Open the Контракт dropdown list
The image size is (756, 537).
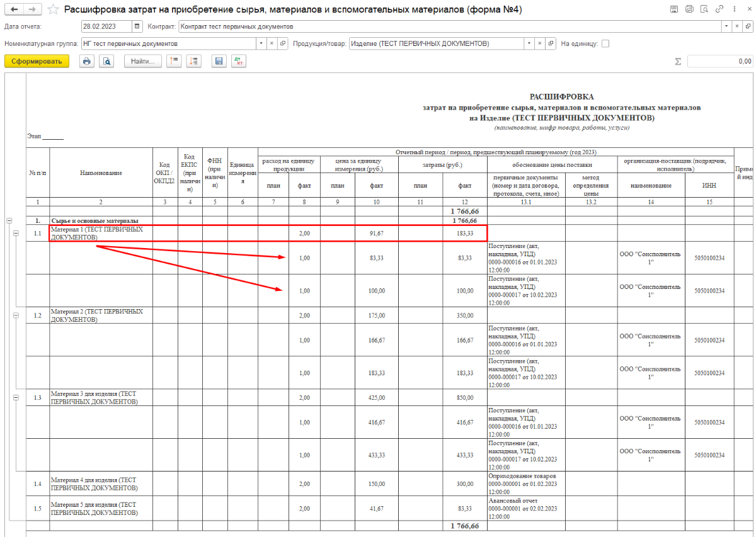click(x=727, y=26)
